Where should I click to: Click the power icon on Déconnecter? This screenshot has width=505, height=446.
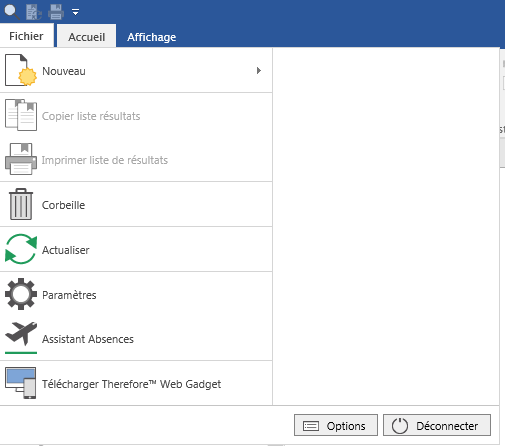tap(400, 426)
